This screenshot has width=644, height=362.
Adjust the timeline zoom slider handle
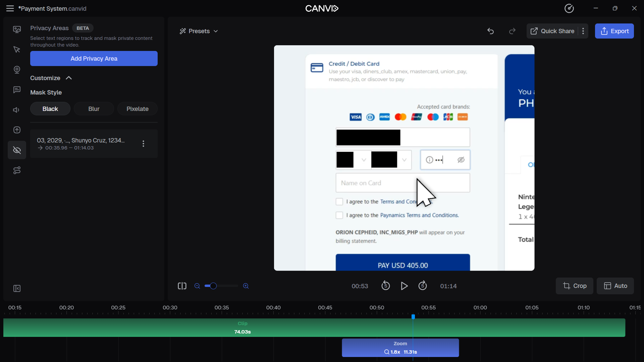pyautogui.click(x=213, y=286)
